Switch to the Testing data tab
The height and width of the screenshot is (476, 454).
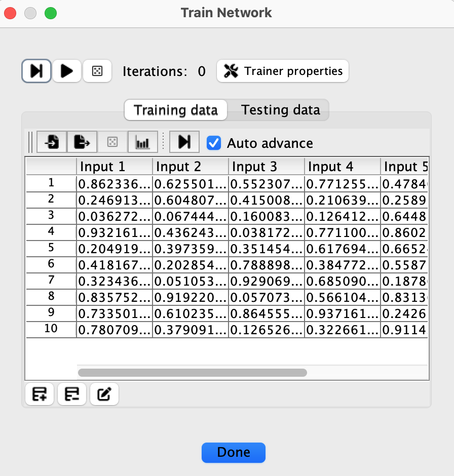tap(280, 110)
